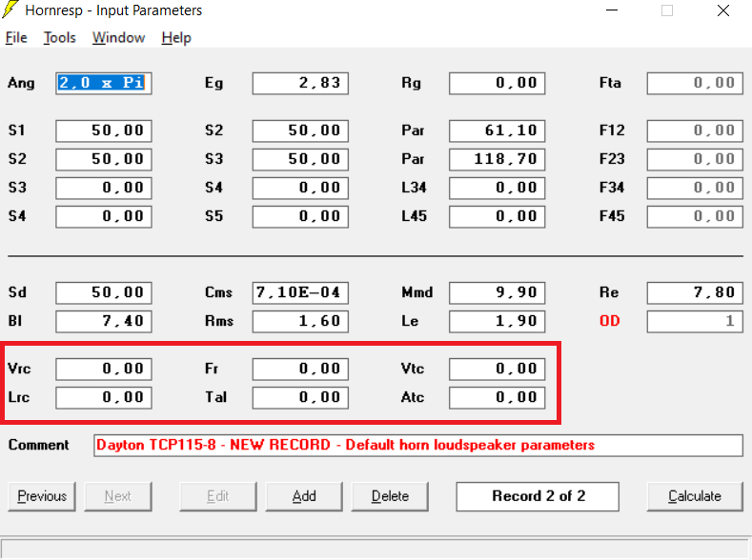Click the Lrc input field
Image resolution: width=752 pixels, height=560 pixels.
pyautogui.click(x=104, y=397)
